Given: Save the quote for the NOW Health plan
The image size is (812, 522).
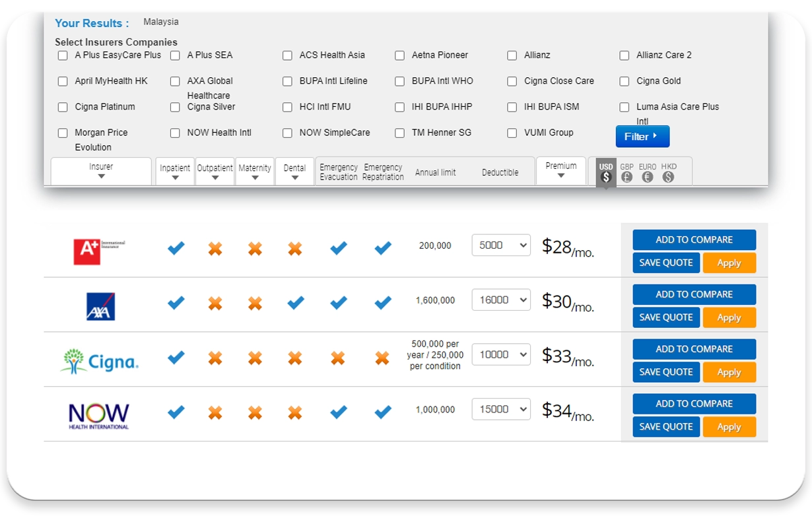Looking at the screenshot, I should pos(666,427).
